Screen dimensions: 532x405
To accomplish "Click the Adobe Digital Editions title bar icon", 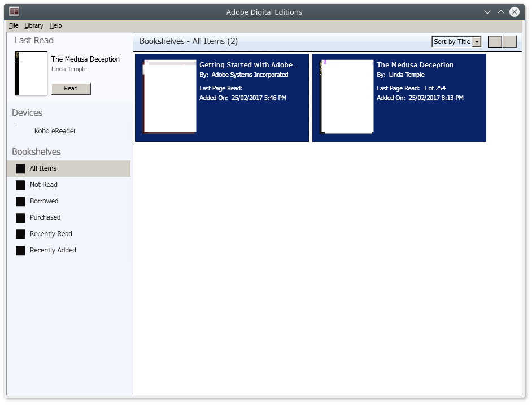I will coord(14,11).
